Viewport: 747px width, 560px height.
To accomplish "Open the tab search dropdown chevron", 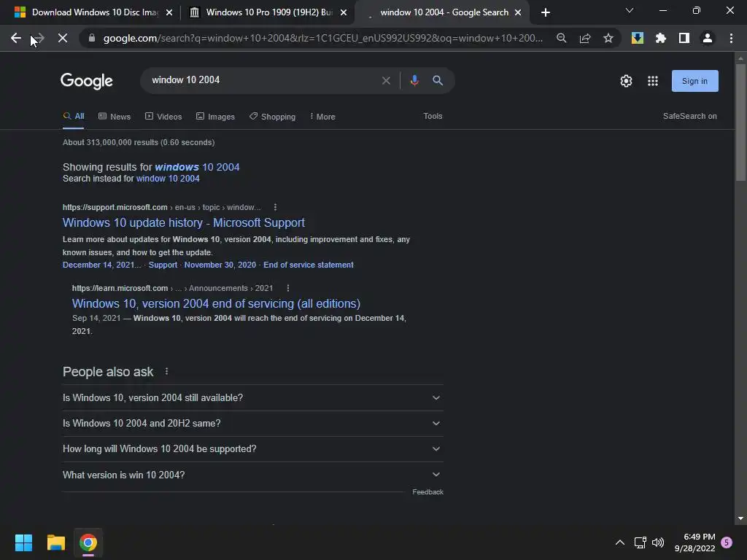I will (630, 10).
